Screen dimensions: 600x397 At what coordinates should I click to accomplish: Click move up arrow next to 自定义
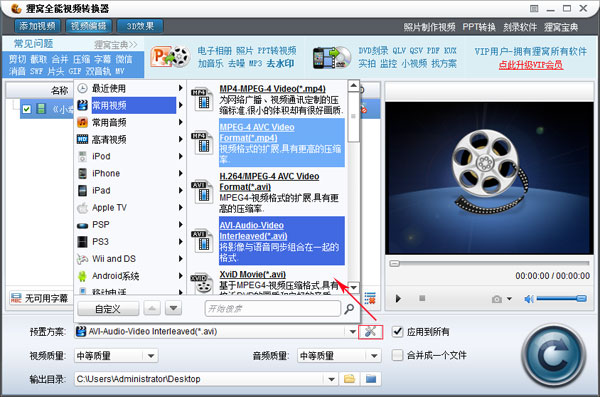click(x=152, y=308)
